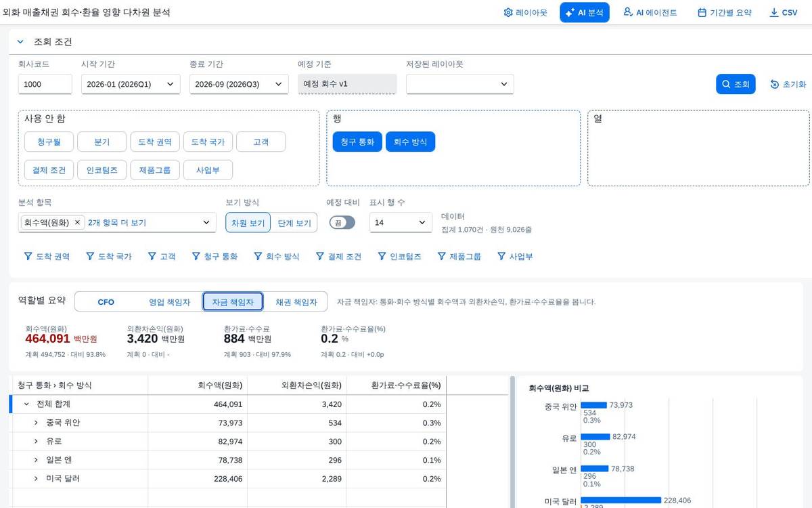Select the 도착 국가 dimension chip
This screenshot has width=812, height=508.
tap(208, 142)
